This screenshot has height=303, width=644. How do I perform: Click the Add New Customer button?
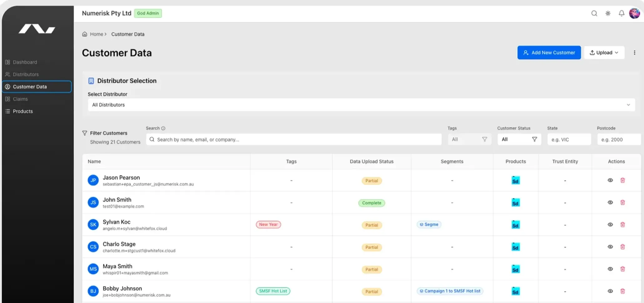point(549,53)
